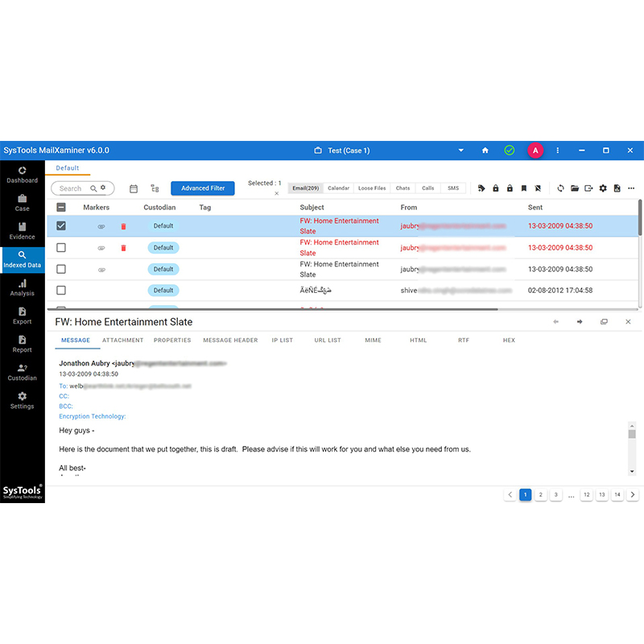Image resolution: width=644 pixels, height=644 pixels.
Task: Expand the case selector dropdown arrow
Action: pos(460,151)
